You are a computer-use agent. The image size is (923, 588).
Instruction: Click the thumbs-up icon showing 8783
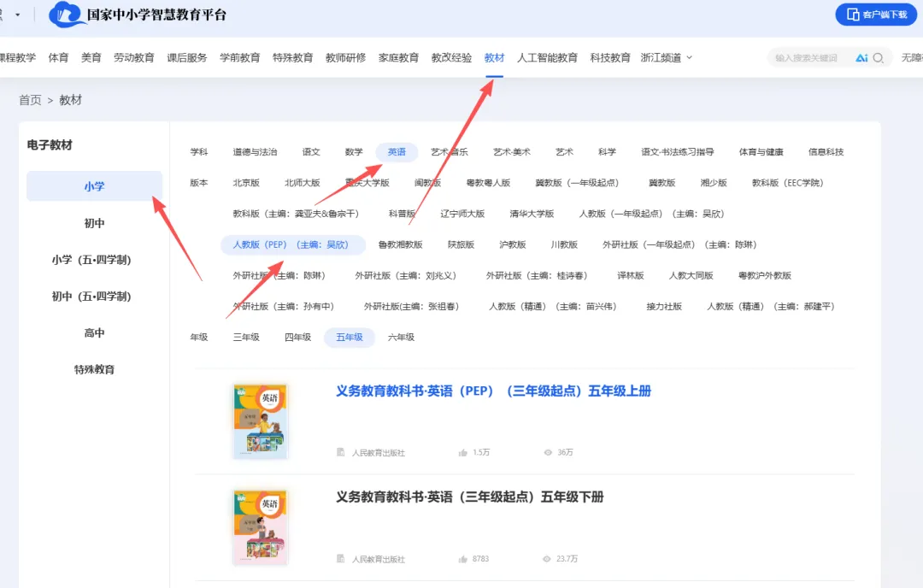pyautogui.click(x=462, y=559)
